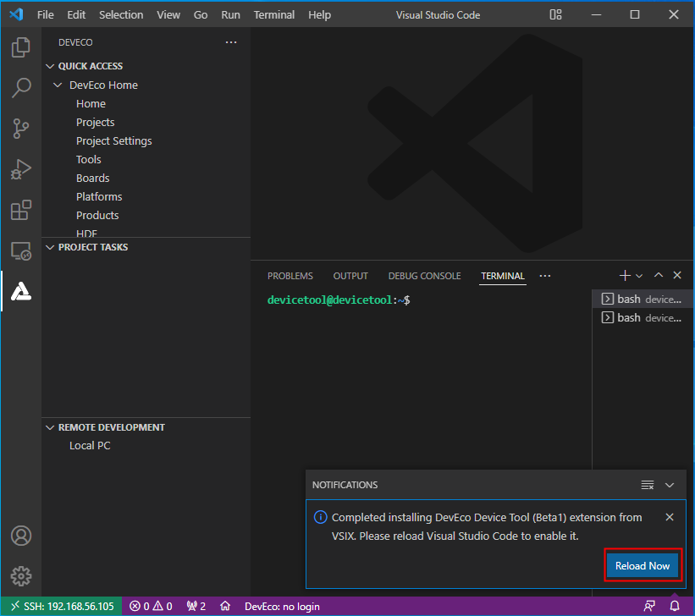Switch to the OUTPUT tab
695x616 pixels.
(350, 276)
